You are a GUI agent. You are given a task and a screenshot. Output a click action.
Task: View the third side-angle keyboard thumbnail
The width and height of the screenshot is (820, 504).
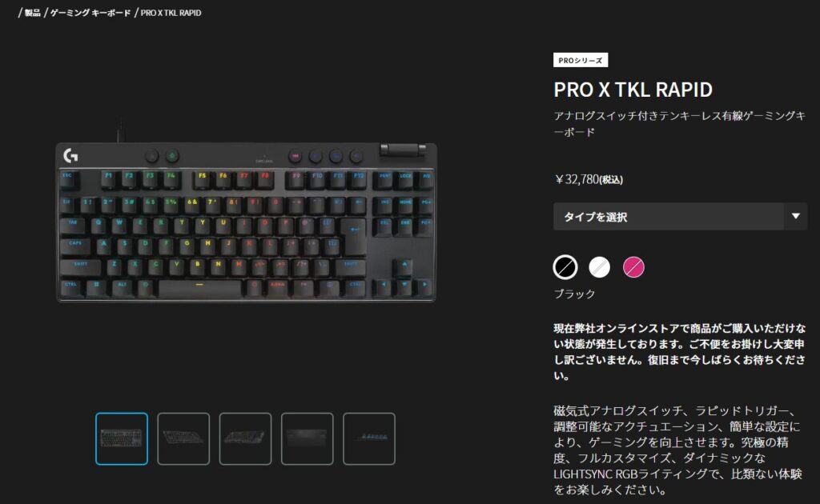245,438
